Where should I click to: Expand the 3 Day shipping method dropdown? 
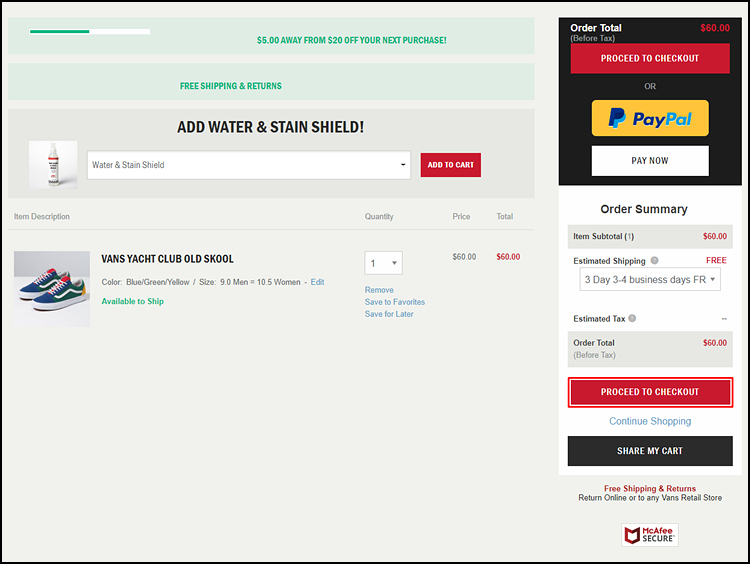[x=650, y=279]
